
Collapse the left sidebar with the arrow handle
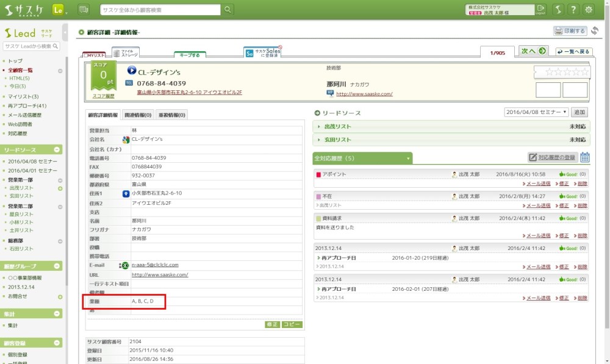65,29
